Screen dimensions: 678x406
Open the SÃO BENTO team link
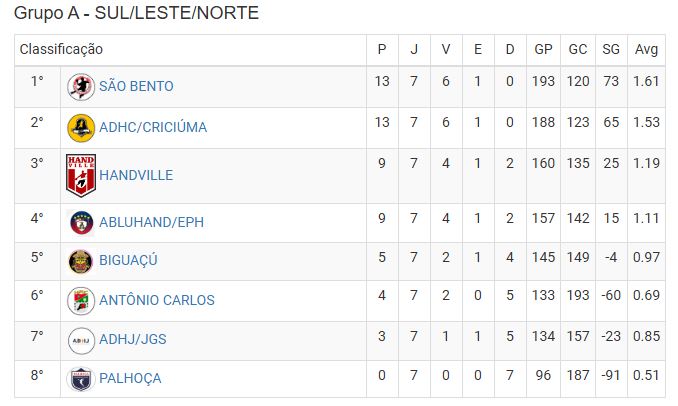[136, 86]
